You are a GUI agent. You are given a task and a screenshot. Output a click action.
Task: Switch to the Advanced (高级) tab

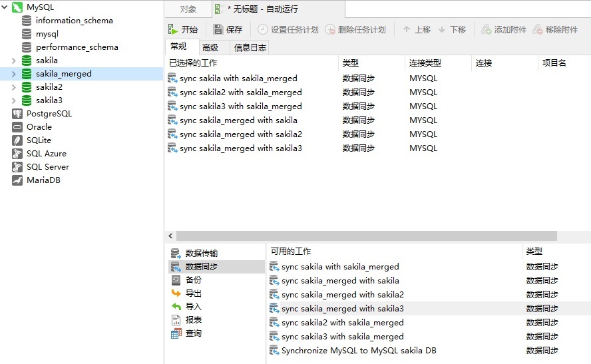[210, 47]
